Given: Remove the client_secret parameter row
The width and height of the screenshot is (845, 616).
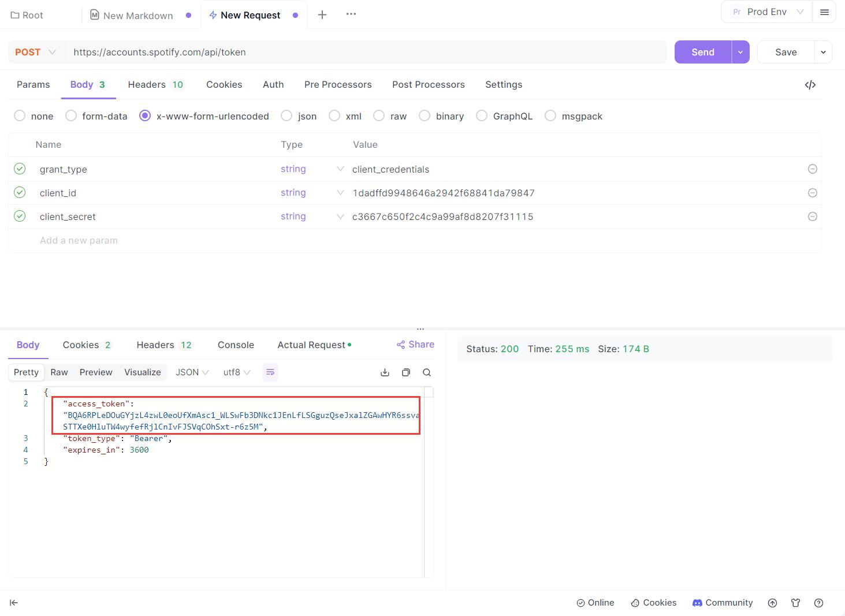Looking at the screenshot, I should [x=812, y=216].
